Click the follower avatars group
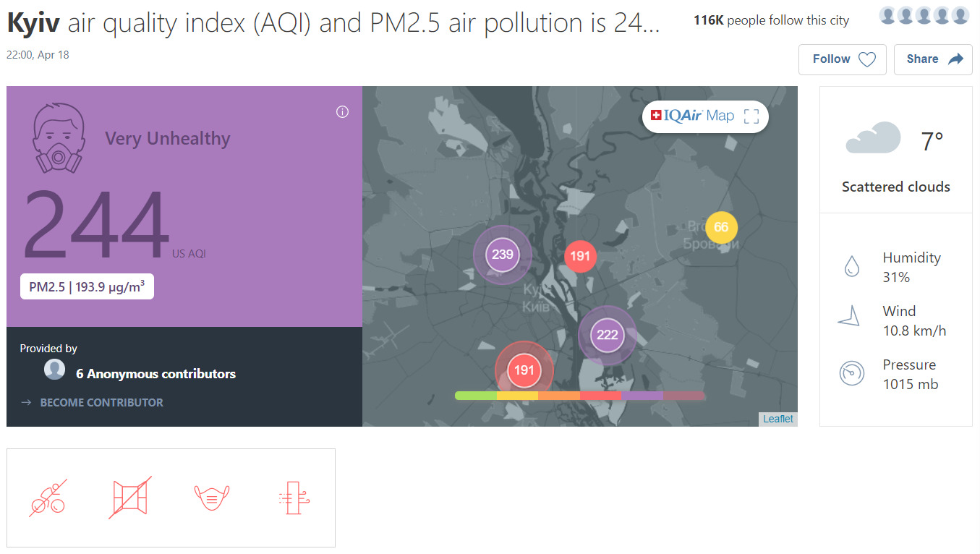The image size is (980, 554). [x=924, y=16]
